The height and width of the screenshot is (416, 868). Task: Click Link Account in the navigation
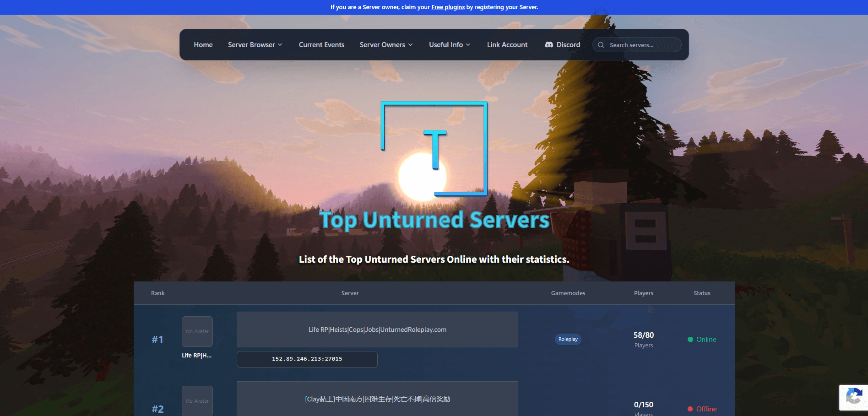pos(507,44)
